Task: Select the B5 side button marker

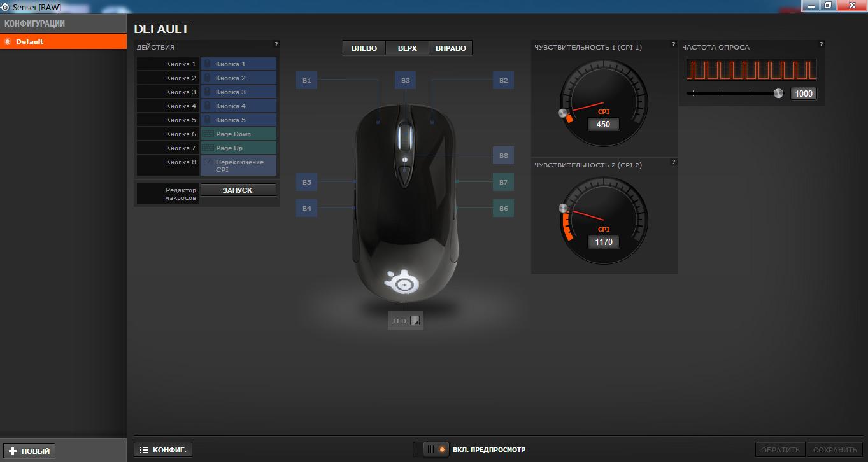Action: click(x=307, y=182)
